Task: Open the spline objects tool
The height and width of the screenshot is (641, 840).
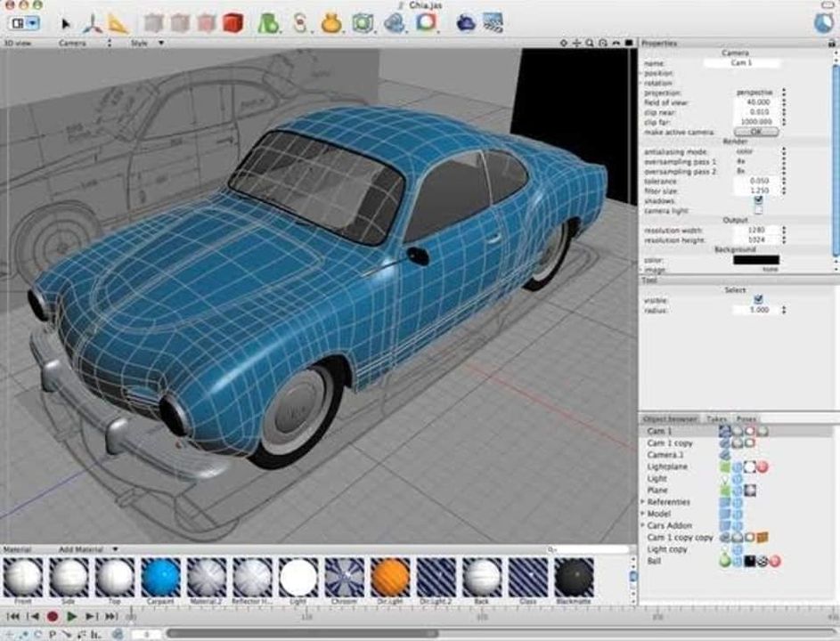Action: tap(300, 23)
